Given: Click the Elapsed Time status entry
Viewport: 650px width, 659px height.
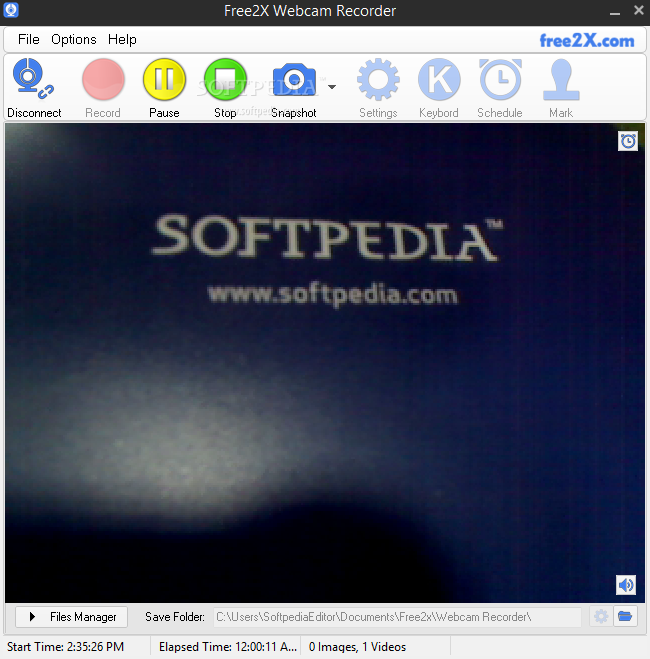Looking at the screenshot, I should tap(228, 647).
